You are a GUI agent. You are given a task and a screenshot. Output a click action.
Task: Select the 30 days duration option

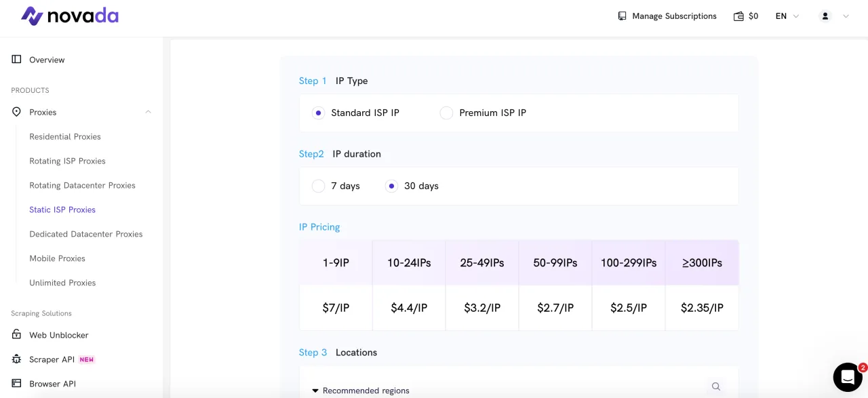(391, 186)
